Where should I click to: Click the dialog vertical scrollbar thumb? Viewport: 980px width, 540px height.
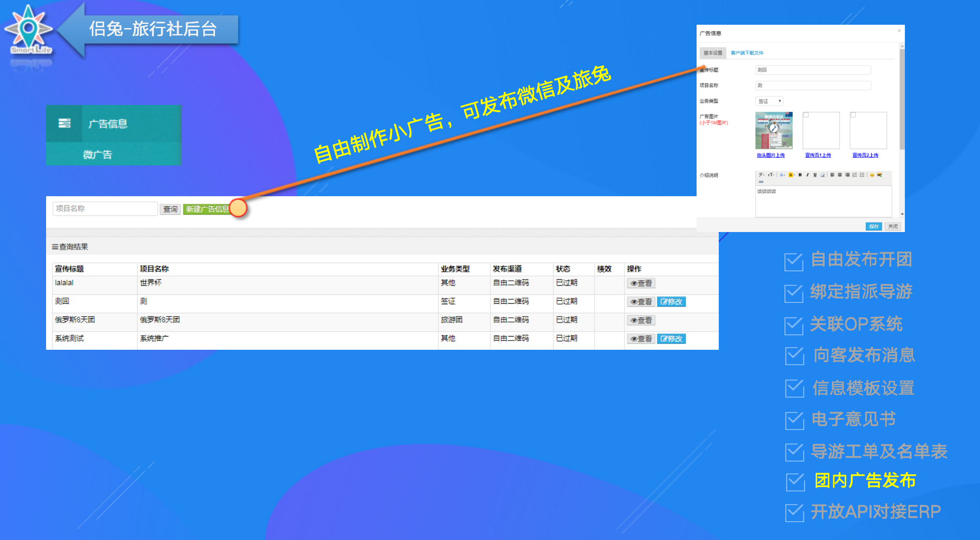coord(902,99)
